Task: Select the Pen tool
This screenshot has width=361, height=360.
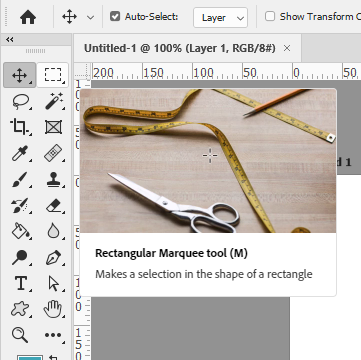Action: tap(53, 257)
